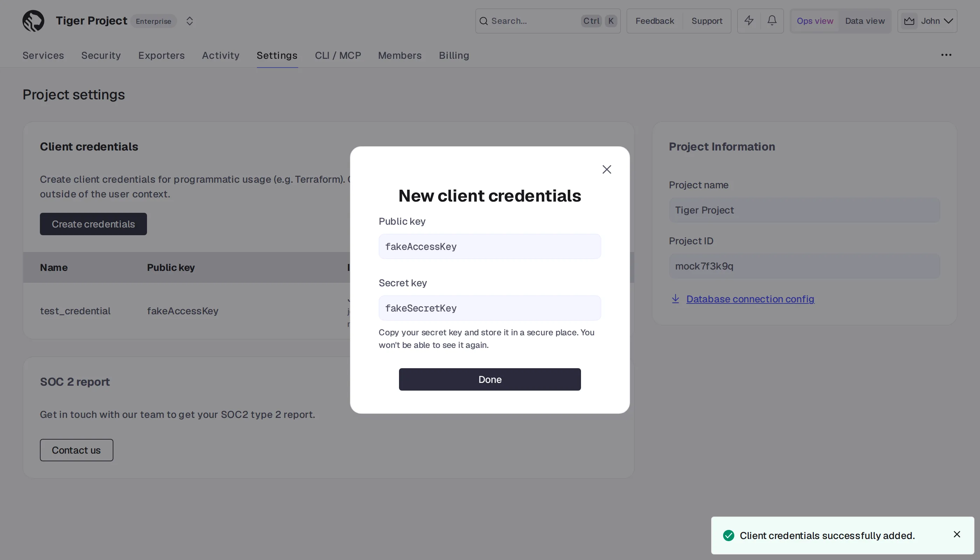Open the CLI / MCP tab
The width and height of the screenshot is (980, 560).
(338, 55)
